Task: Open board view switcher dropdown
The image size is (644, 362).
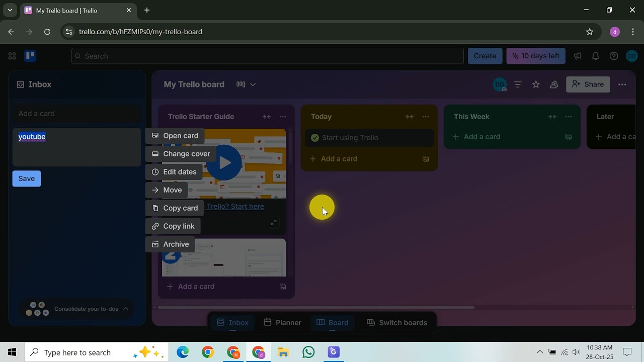Action: (246, 84)
